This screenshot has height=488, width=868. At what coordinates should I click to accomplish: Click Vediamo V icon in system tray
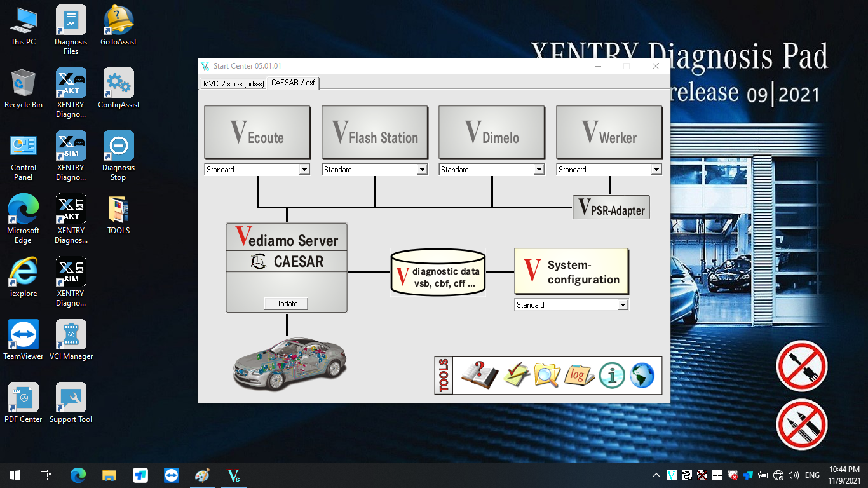click(672, 475)
